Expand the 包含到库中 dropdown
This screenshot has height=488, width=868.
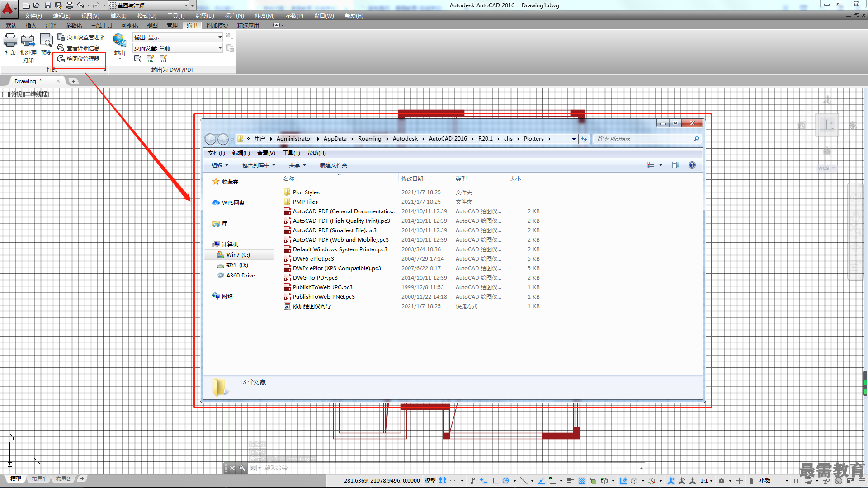[259, 165]
